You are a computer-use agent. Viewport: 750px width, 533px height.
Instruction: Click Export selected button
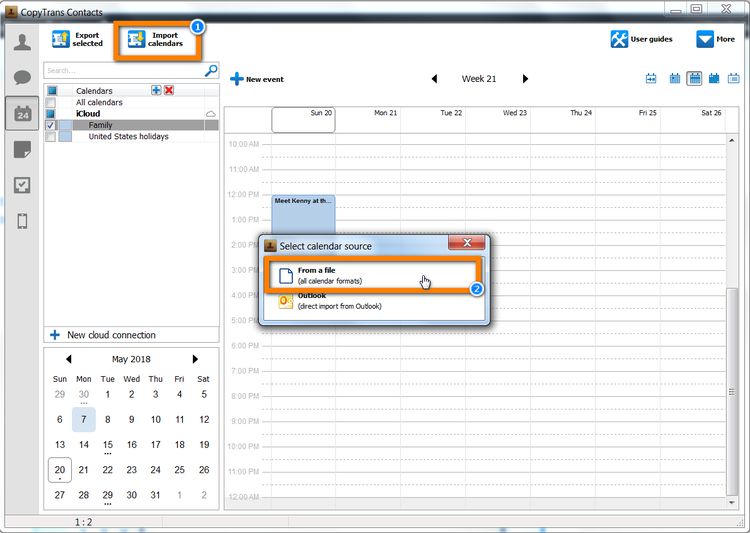[77, 39]
